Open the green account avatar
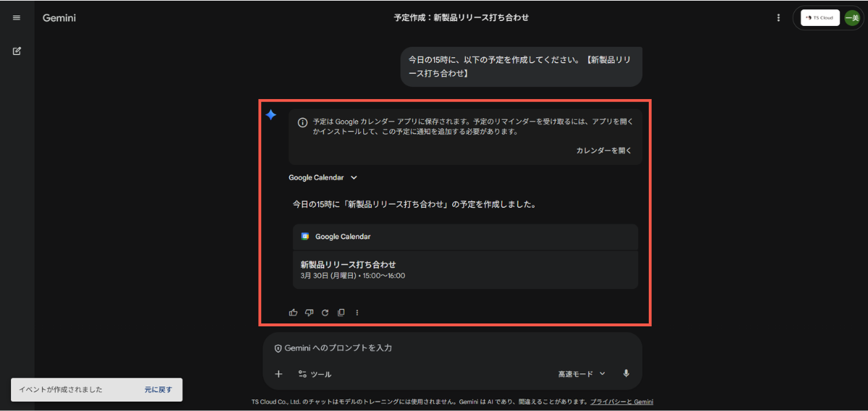Viewport: 868px width, 411px height. 852,18
